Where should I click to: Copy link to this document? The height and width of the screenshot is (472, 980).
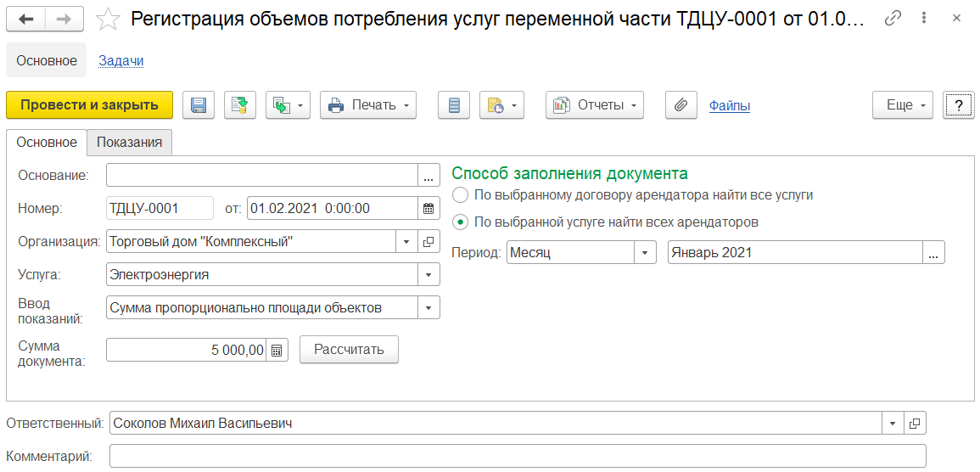[x=892, y=19]
